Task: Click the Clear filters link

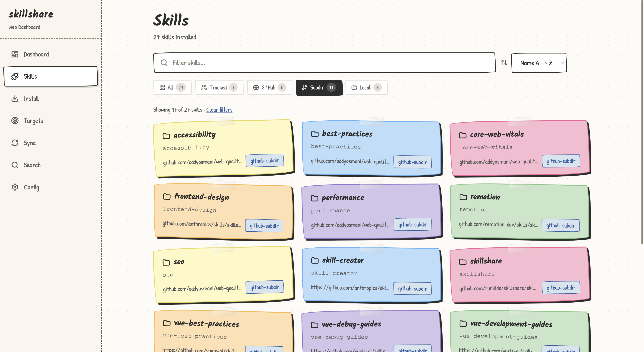Action: coord(219,110)
